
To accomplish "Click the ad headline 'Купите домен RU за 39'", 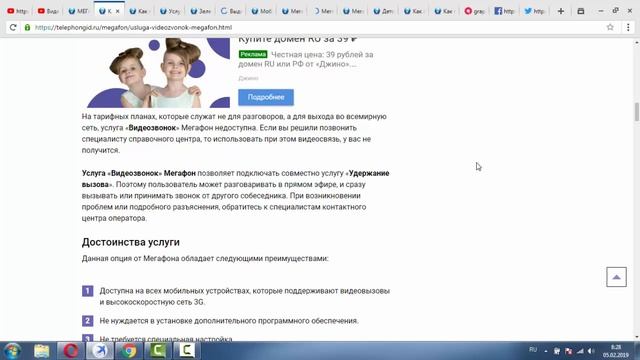I will tap(298, 40).
